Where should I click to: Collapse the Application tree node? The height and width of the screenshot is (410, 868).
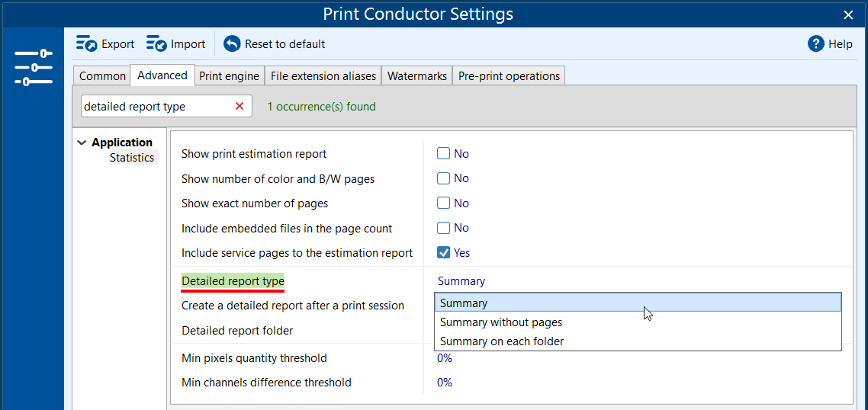point(82,143)
